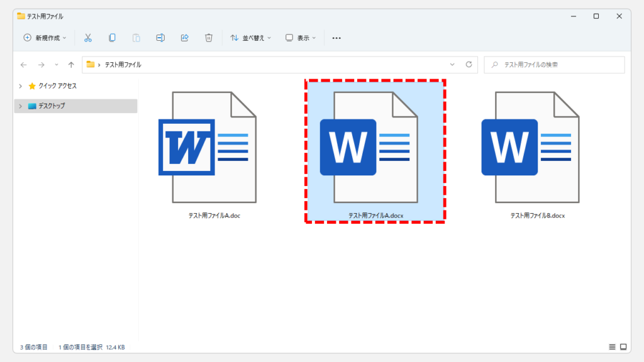Open the 表示 view dropdown
644x362 pixels.
[x=301, y=38]
